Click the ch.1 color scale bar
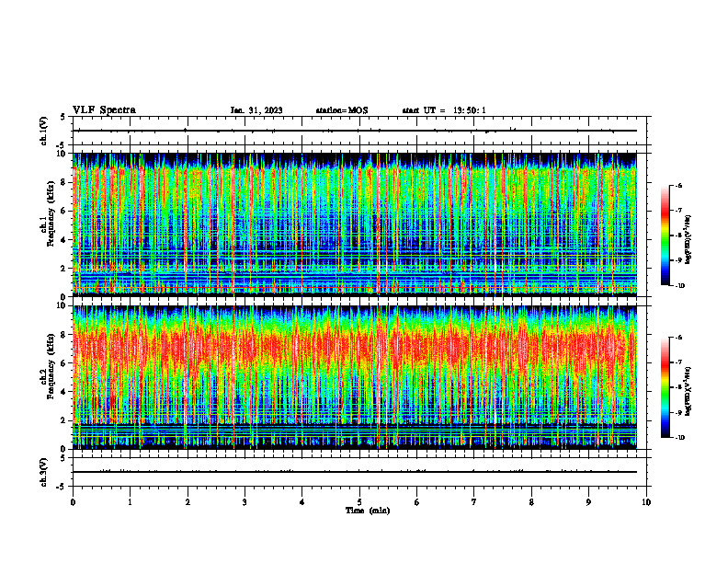Viewport: 728px width, 563px height. click(665, 236)
